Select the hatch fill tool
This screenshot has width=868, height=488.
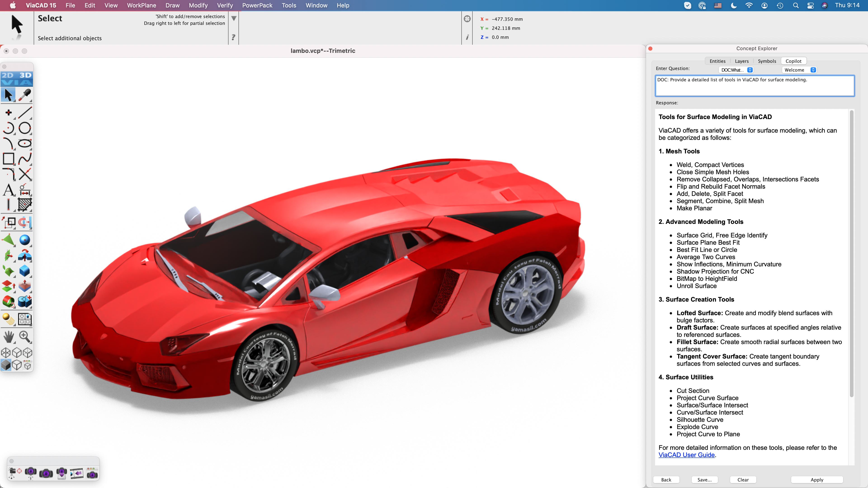tap(25, 204)
